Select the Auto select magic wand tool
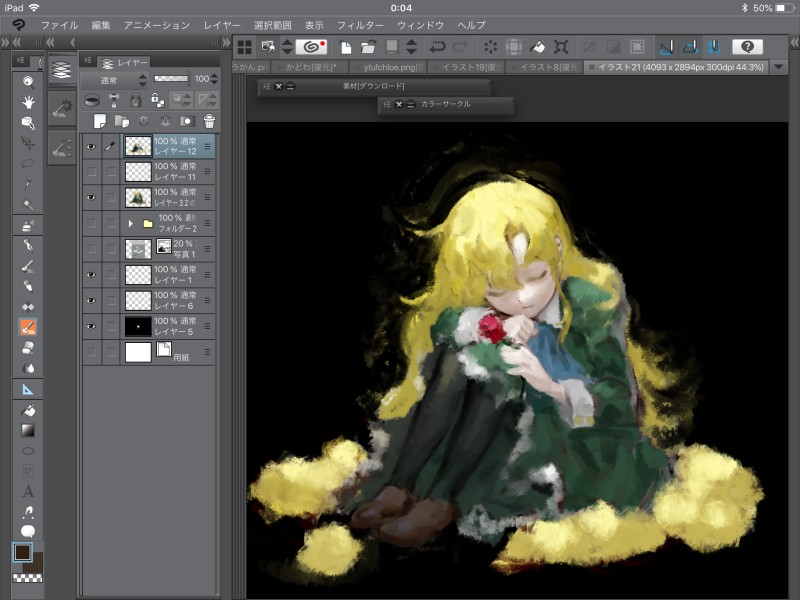This screenshot has height=600, width=800. (x=28, y=204)
